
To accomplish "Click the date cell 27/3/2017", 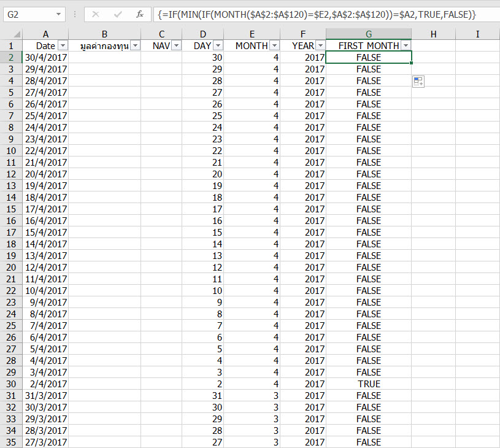I will (45, 442).
